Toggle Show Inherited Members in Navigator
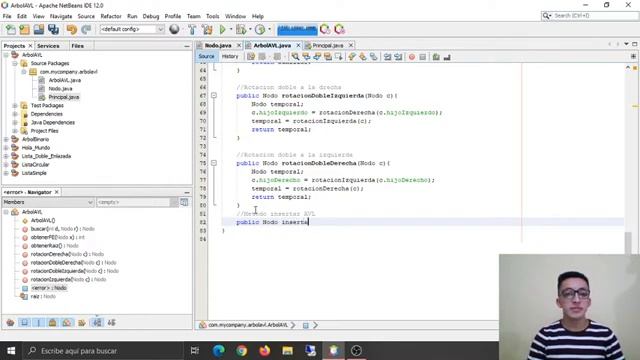Viewport: 640px width, 360px height. (11, 323)
